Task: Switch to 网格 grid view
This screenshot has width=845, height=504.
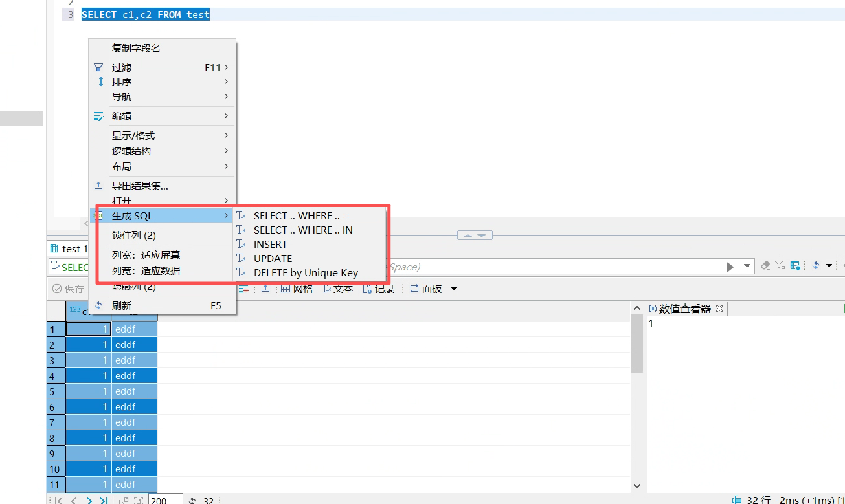Action: coord(297,289)
